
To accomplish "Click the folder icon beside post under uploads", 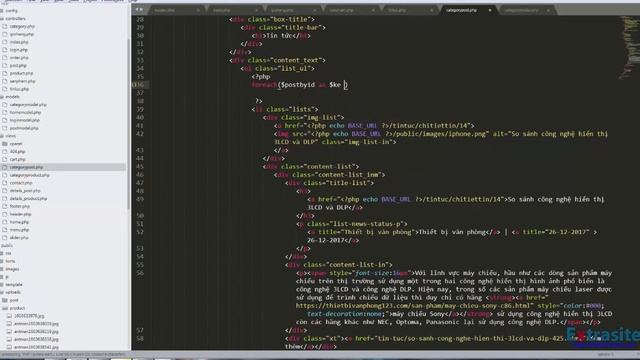I will pos(5,300).
